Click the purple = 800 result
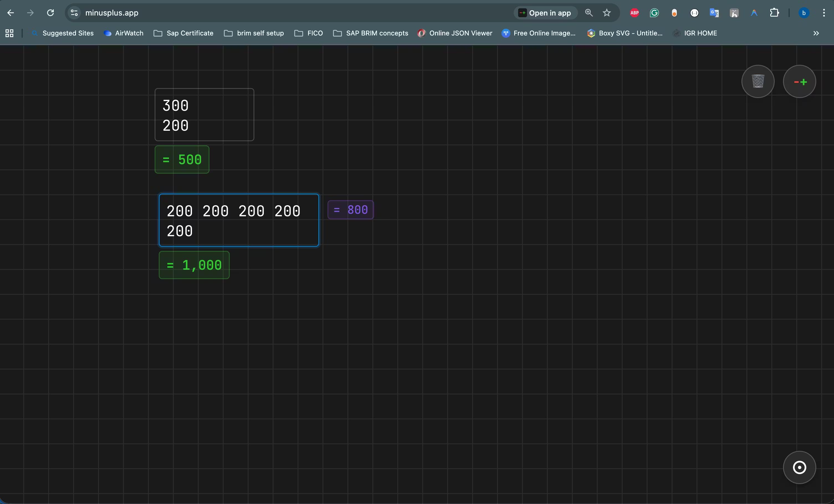This screenshot has width=834, height=504. click(x=350, y=210)
